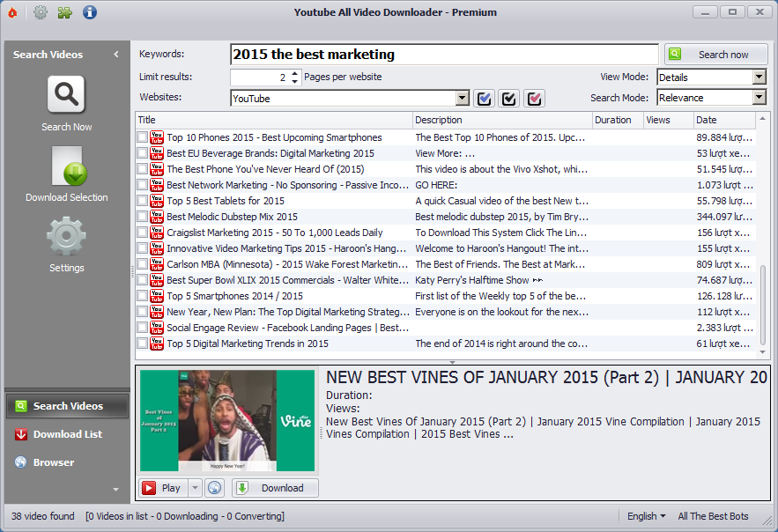Sort results by Views column header
This screenshot has height=532, width=778.
669,120
